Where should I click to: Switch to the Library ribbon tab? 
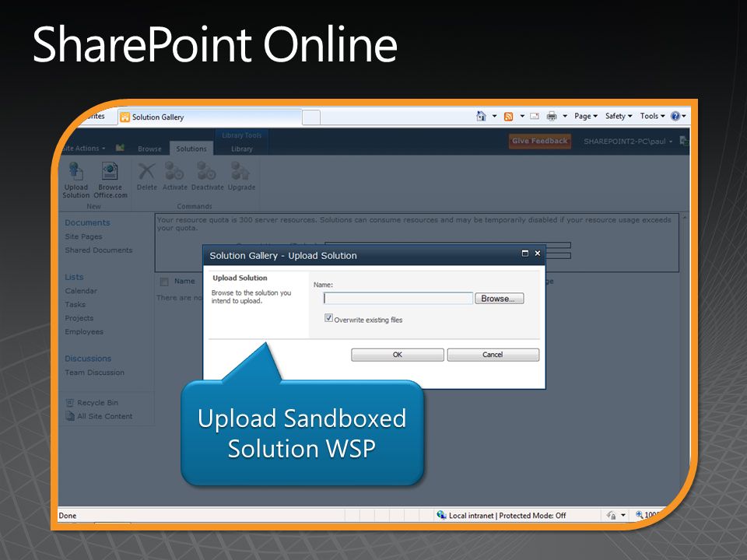[x=241, y=149]
